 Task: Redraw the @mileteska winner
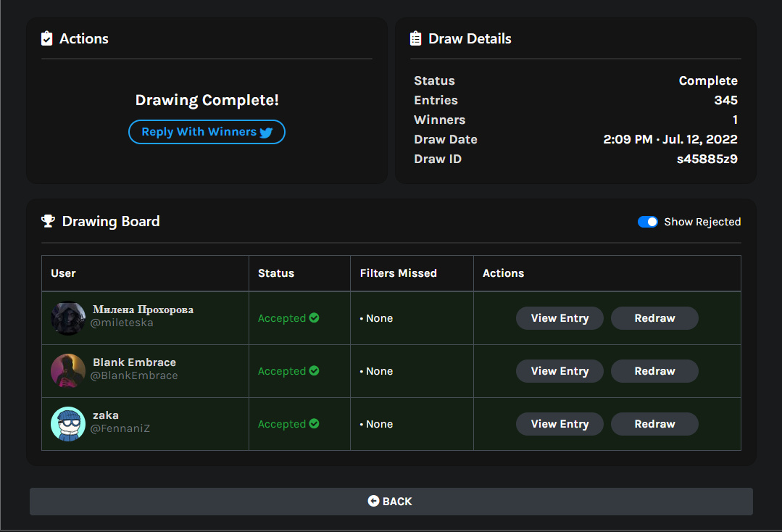(x=654, y=318)
